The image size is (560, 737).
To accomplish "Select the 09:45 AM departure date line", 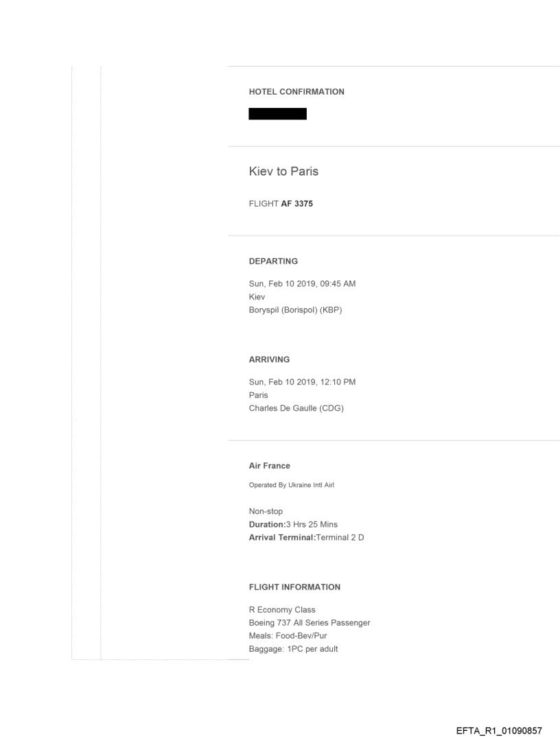I will tap(302, 284).
